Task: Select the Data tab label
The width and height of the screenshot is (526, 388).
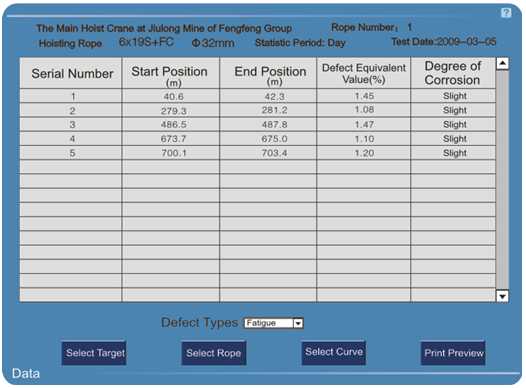Action: pyautogui.click(x=25, y=374)
